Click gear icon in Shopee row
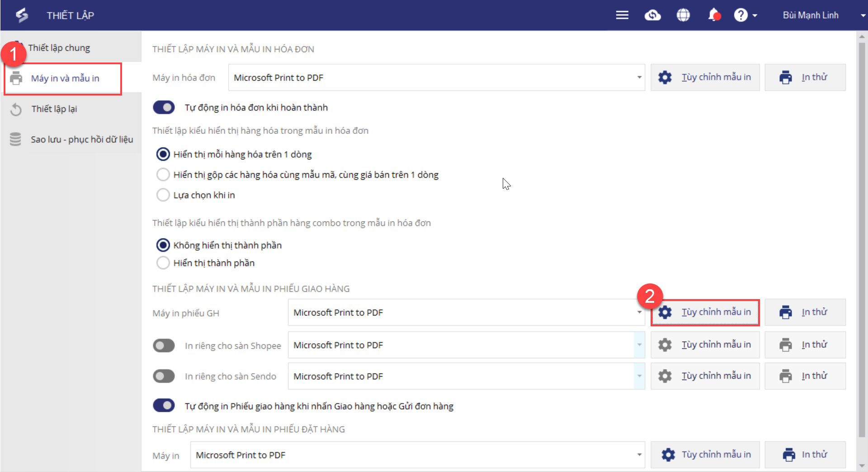 665,345
